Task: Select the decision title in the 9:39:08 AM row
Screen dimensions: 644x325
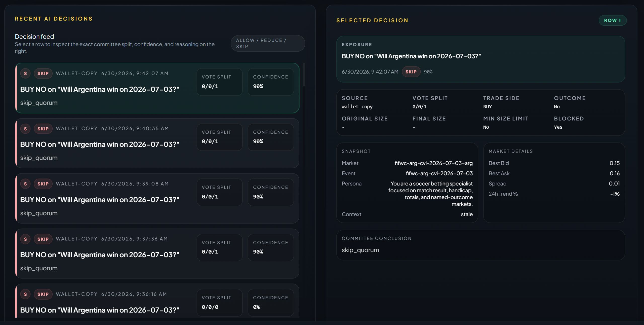Action: click(x=100, y=200)
